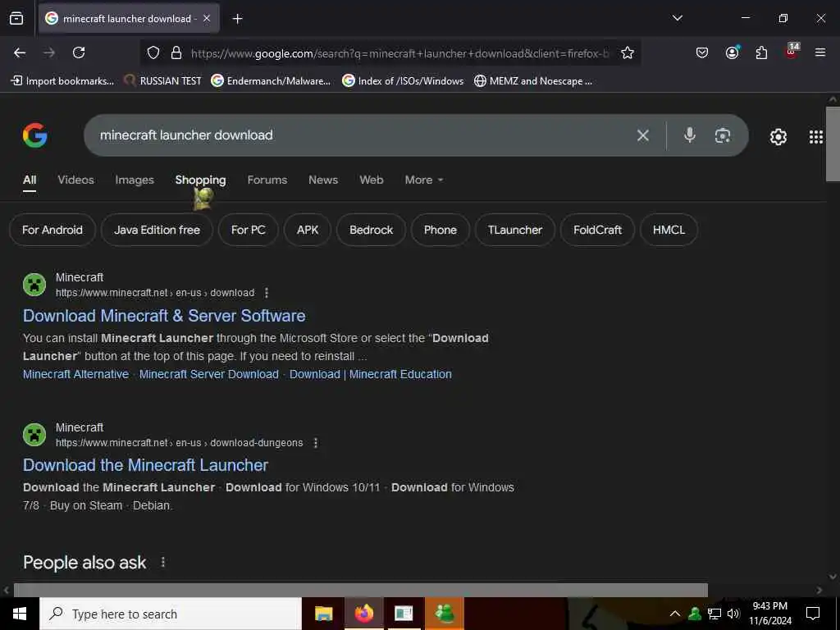Open Windows notification center

click(813, 614)
